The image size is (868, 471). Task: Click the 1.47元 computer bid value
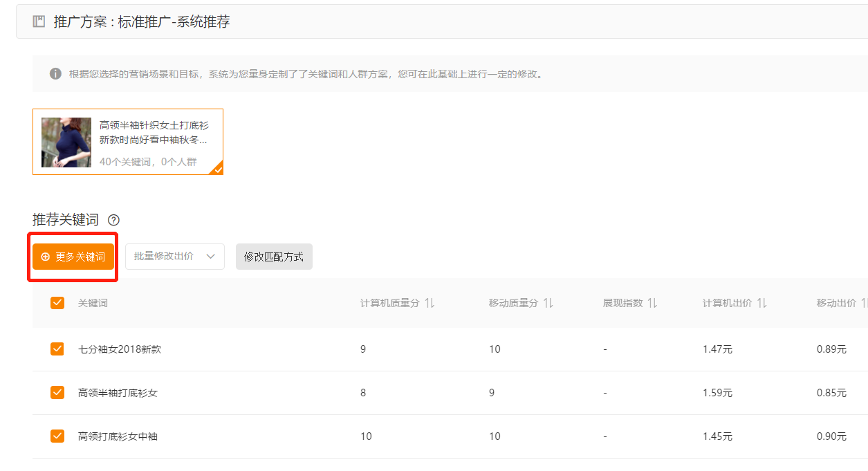(717, 349)
